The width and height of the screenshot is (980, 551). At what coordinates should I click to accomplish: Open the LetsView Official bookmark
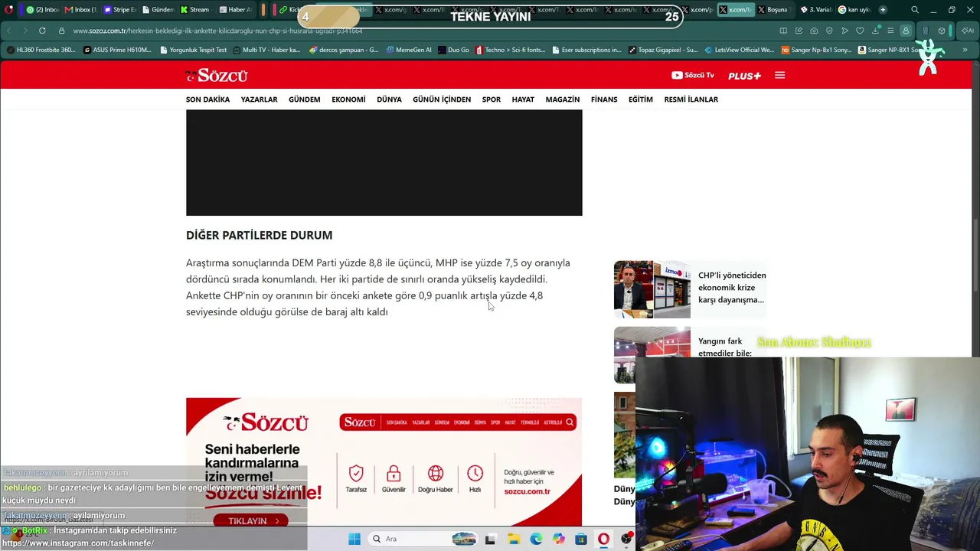pyautogui.click(x=740, y=50)
